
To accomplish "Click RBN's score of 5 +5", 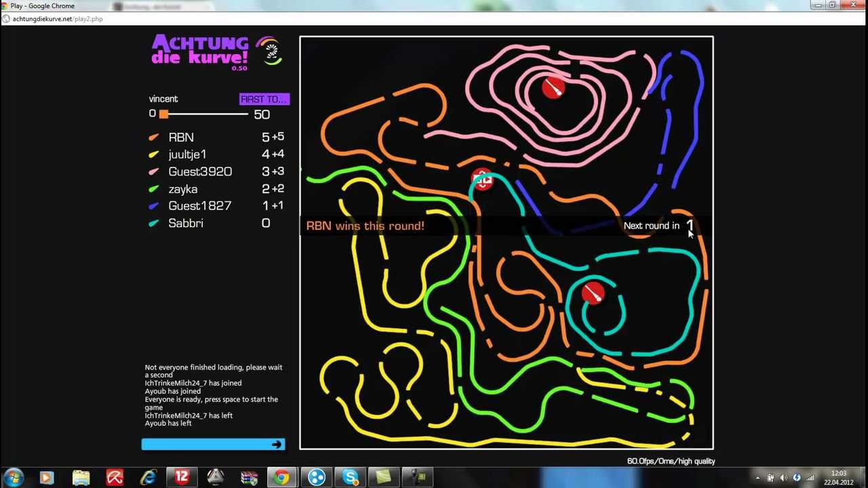I will point(273,137).
